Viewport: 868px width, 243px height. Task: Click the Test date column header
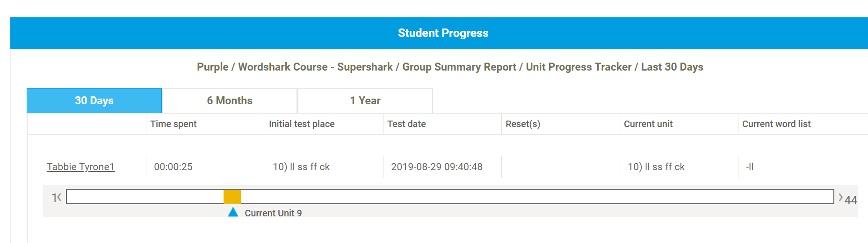(x=406, y=124)
